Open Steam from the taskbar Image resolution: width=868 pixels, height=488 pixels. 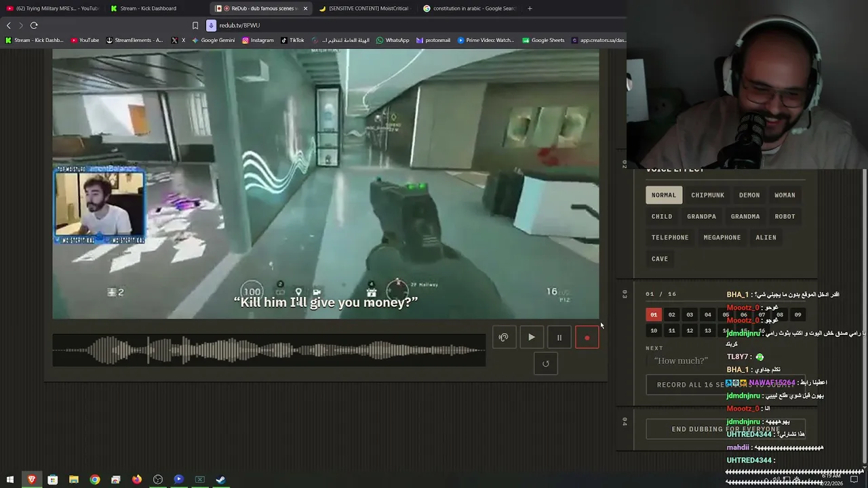tap(221, 480)
